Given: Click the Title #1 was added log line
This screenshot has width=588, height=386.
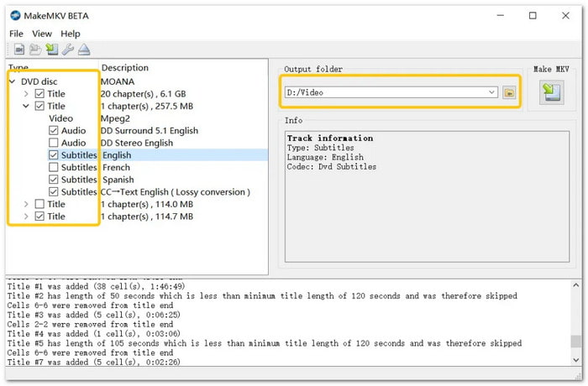Looking at the screenshot, I should point(96,286).
